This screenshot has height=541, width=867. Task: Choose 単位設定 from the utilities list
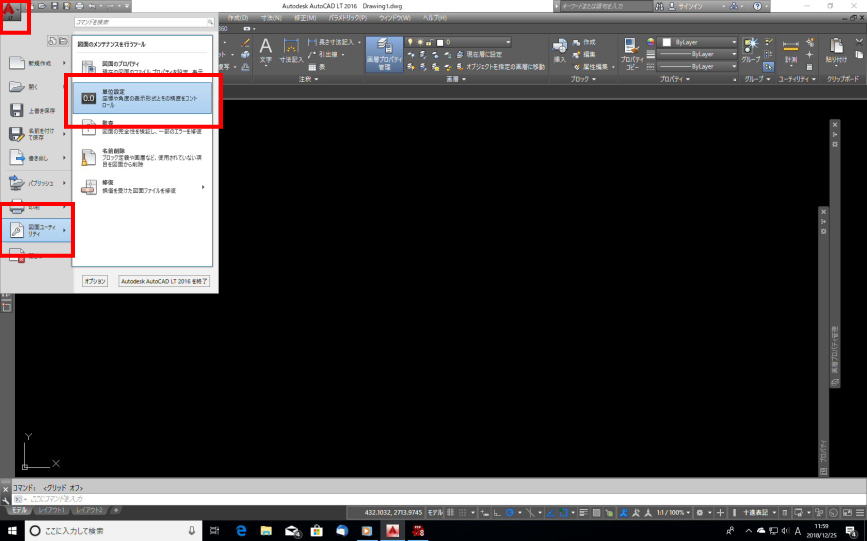pyautogui.click(x=142, y=98)
